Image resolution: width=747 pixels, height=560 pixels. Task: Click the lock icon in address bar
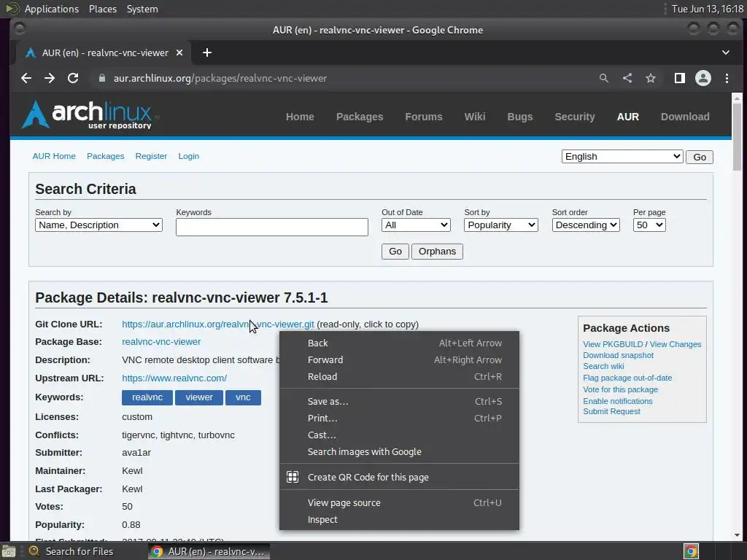(101, 78)
